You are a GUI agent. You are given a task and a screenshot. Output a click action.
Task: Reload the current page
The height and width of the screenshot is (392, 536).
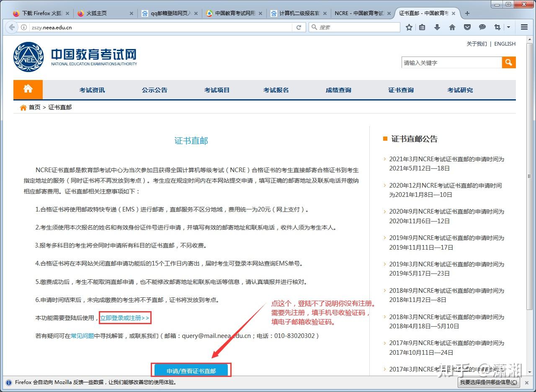coord(299,27)
